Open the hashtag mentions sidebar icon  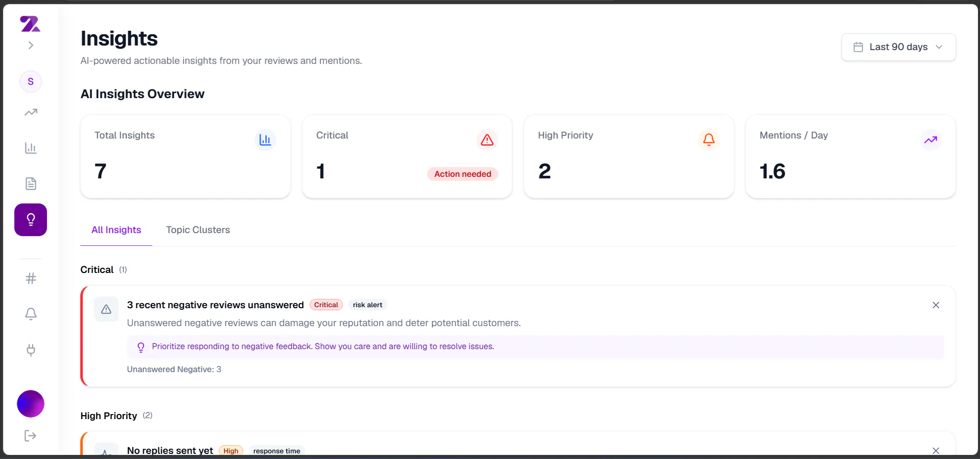tap(31, 279)
